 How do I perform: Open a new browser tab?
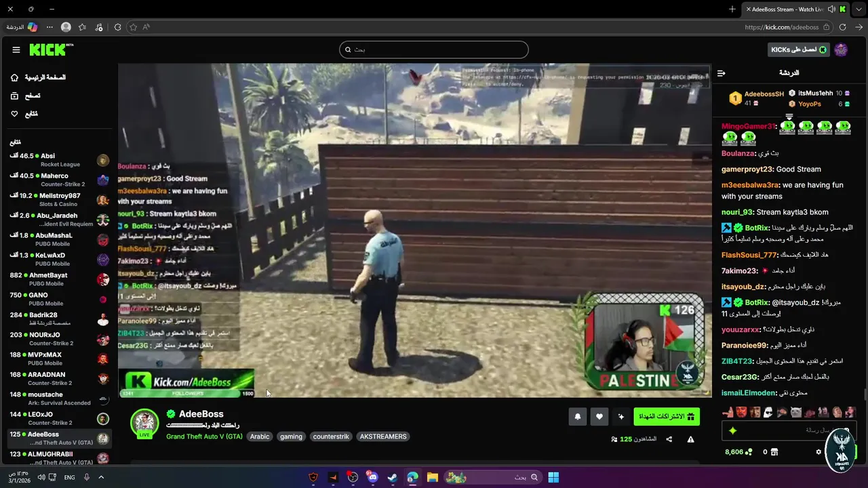[732, 9]
